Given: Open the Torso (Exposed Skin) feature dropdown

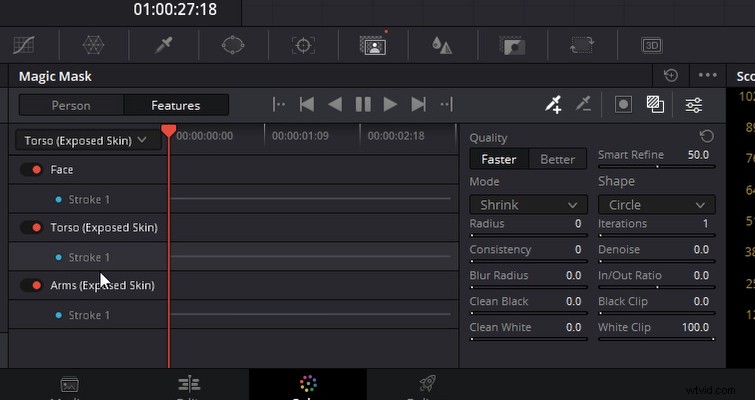Looking at the screenshot, I should (87, 141).
